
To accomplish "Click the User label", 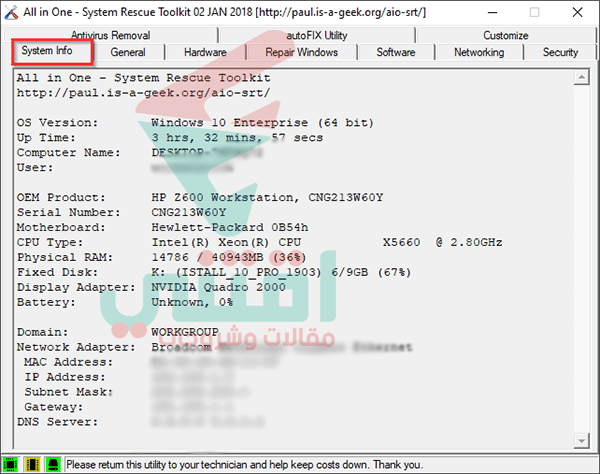I will click(35, 168).
